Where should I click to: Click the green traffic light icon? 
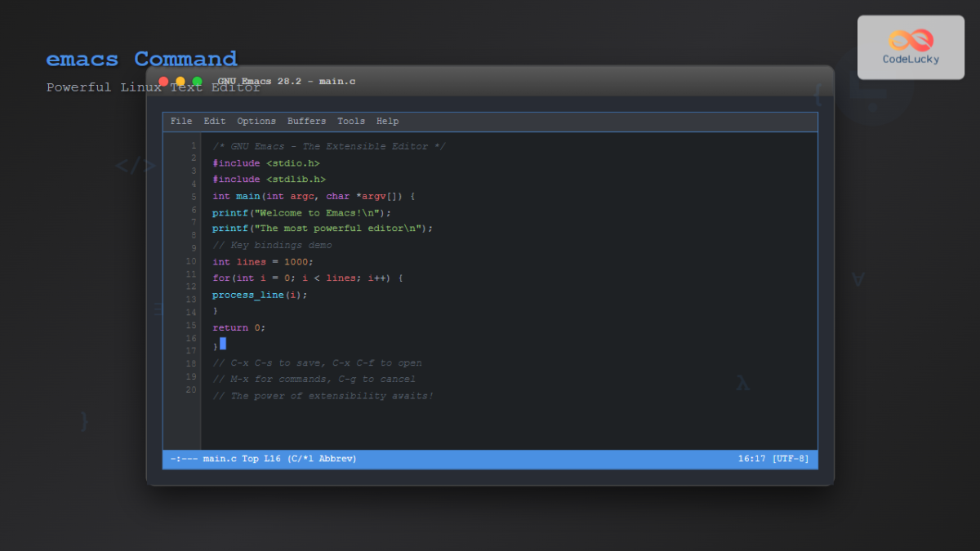pyautogui.click(x=196, y=81)
